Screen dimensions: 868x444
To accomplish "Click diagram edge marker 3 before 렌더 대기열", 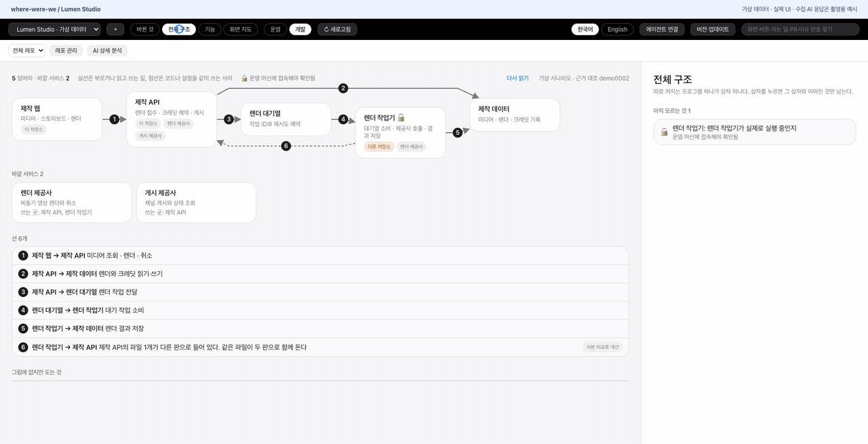I will click(229, 119).
